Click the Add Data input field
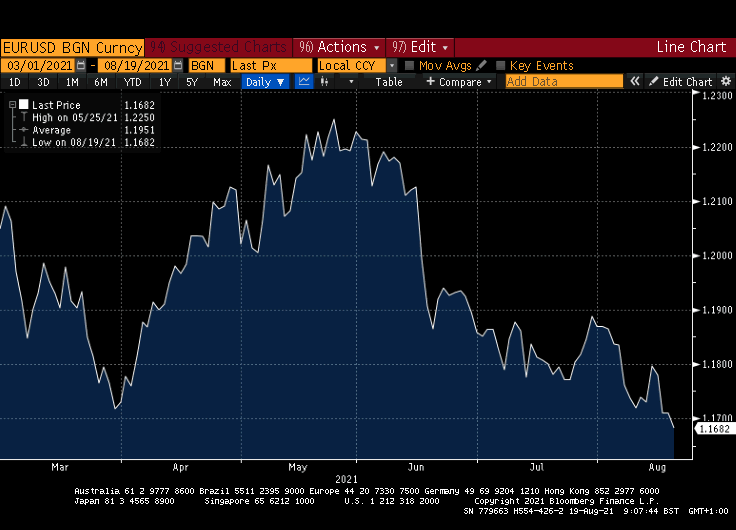The image size is (736, 530). tap(563, 82)
